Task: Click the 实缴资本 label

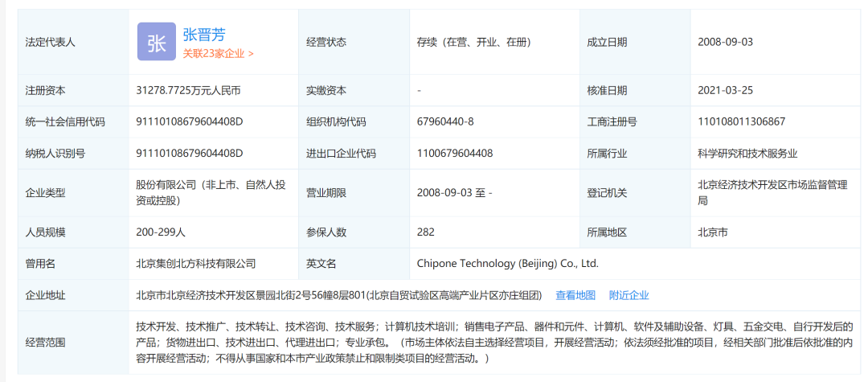Action: coord(326,90)
